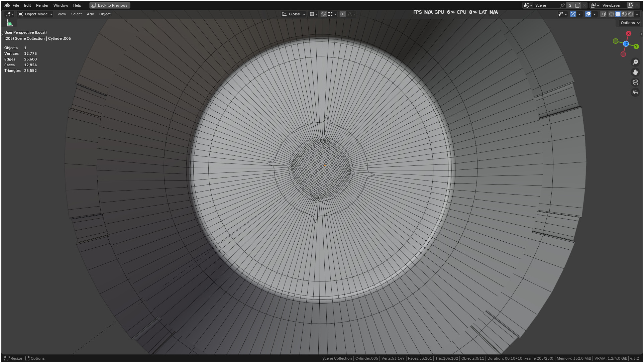Open Global transform orientation dropdown
The height and width of the screenshot is (363, 644).
(294, 14)
